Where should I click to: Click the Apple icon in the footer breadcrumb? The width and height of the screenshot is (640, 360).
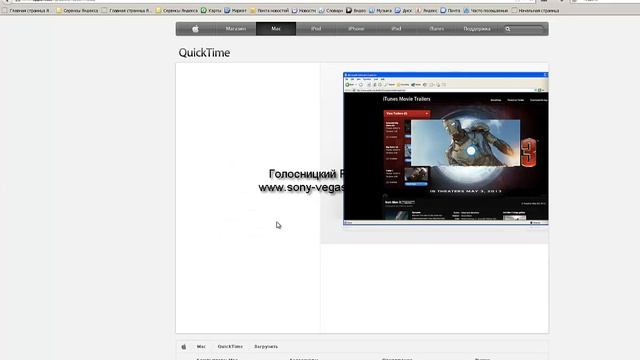coord(184,347)
